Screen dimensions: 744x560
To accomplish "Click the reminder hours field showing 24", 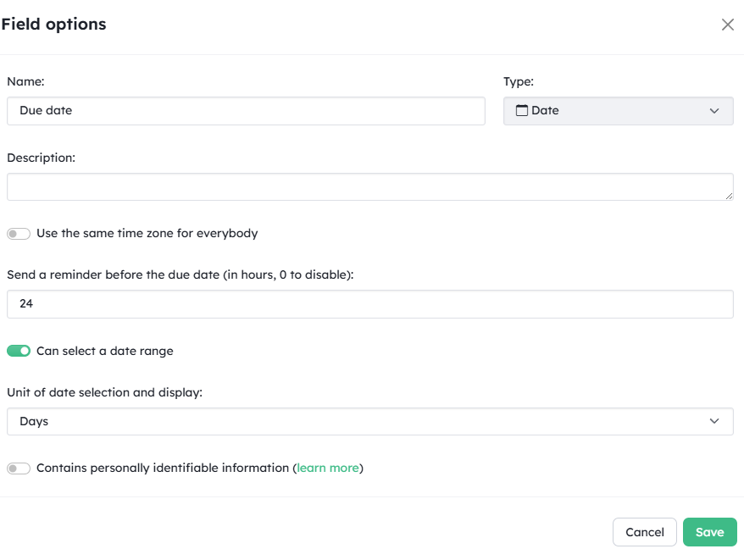I will (369, 303).
